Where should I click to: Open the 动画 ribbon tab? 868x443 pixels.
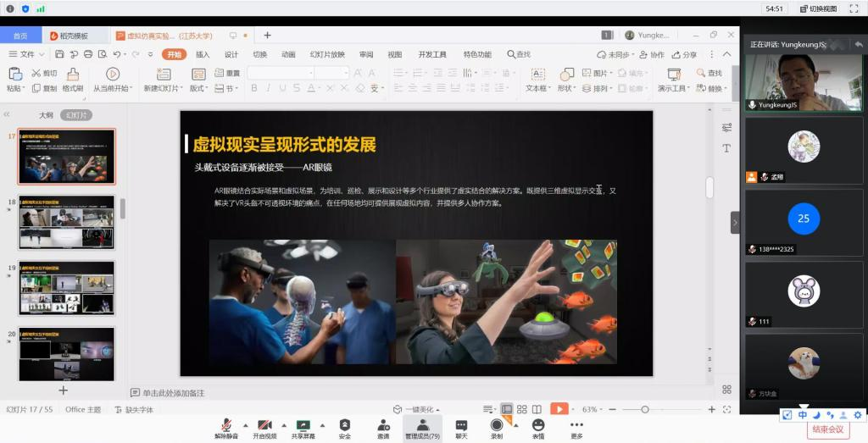288,54
